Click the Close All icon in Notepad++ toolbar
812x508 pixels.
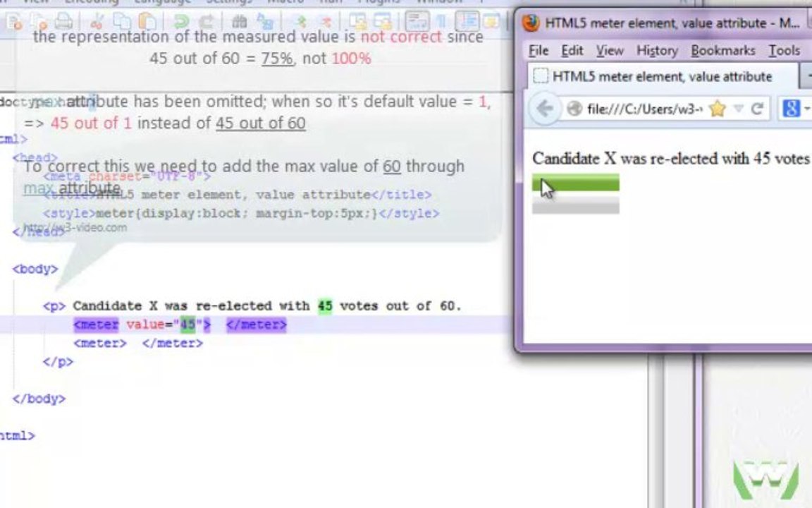point(39,22)
